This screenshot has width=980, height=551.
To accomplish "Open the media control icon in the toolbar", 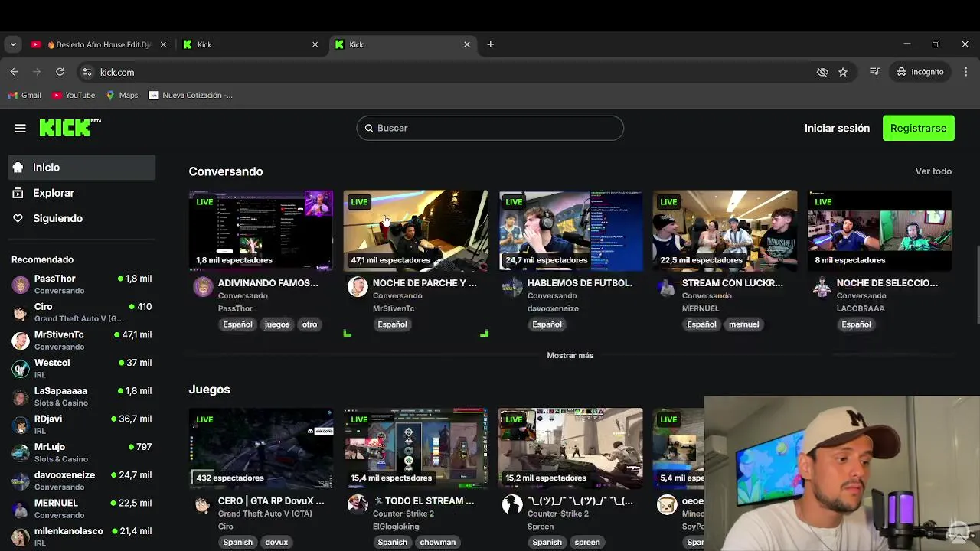I will (x=874, y=72).
